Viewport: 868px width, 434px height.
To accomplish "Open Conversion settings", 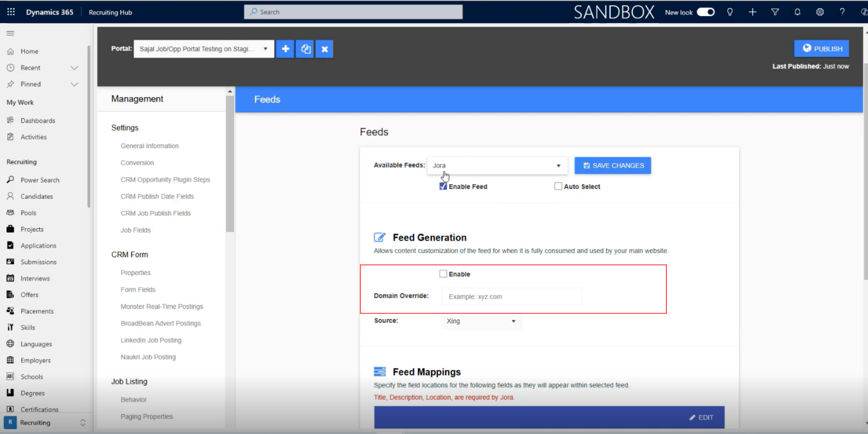I will click(x=137, y=163).
